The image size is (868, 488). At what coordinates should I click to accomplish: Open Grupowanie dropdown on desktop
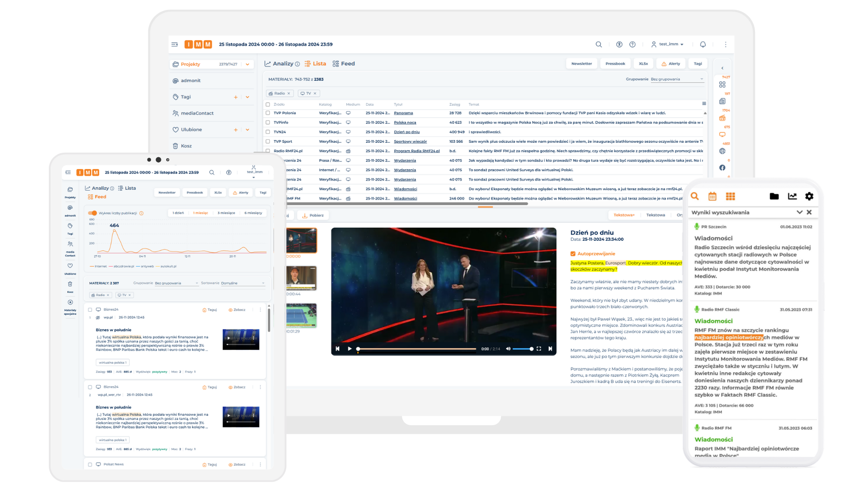(x=677, y=79)
